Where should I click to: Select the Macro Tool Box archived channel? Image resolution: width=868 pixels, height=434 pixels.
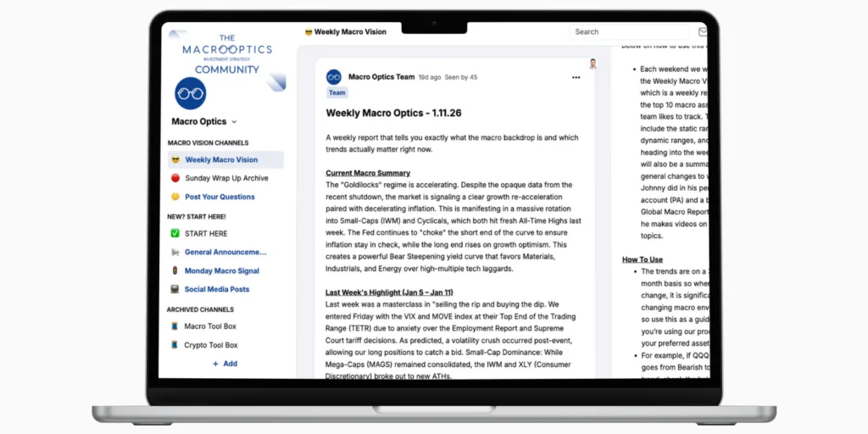[210, 326]
